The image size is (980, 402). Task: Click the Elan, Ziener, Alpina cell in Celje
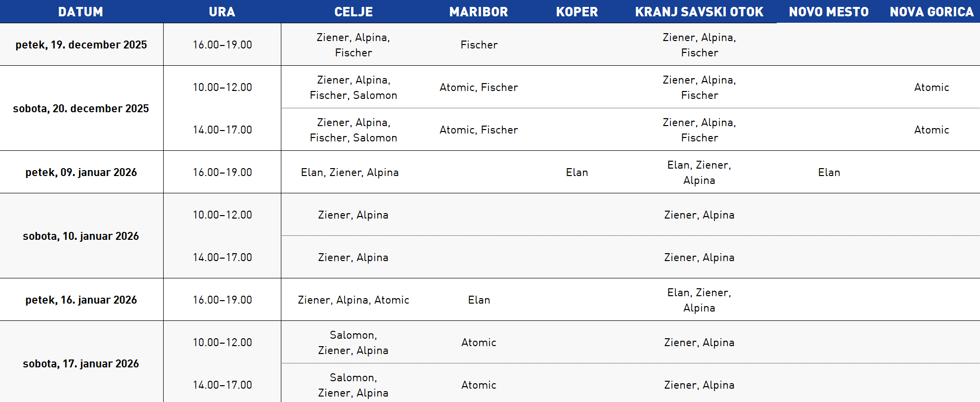point(350,172)
